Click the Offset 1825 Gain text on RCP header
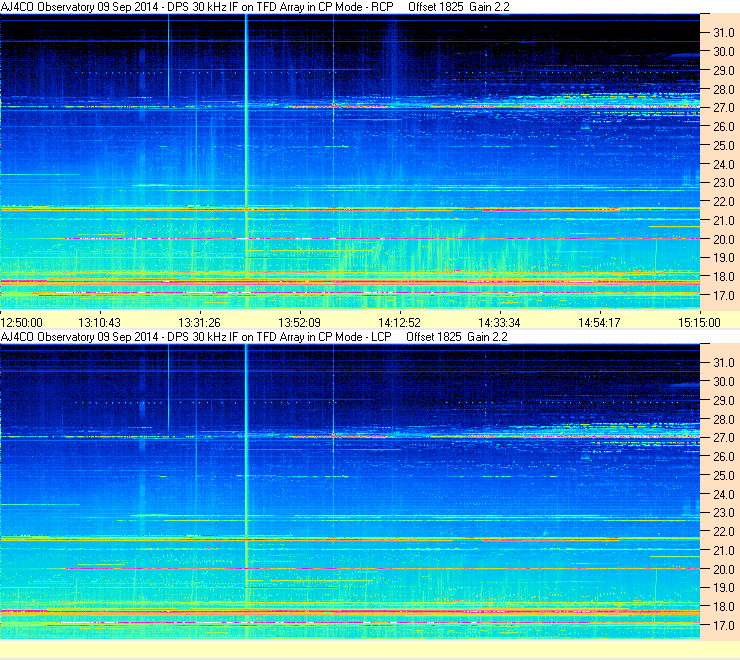 [458, 7]
